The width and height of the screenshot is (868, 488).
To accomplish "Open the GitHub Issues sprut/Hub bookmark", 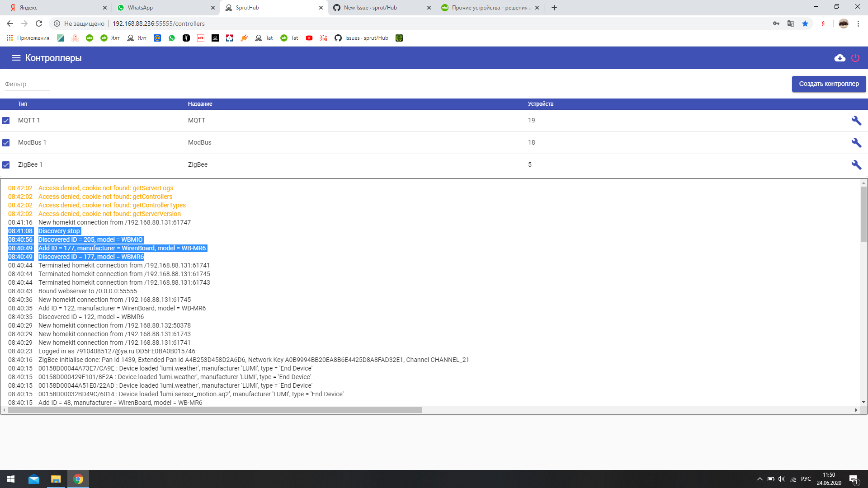I will (361, 38).
